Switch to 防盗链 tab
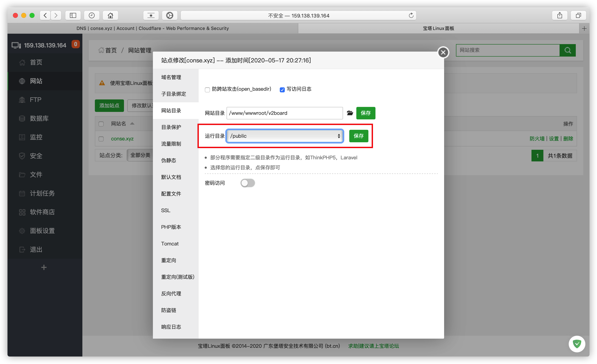The image size is (597, 364). [176, 311]
